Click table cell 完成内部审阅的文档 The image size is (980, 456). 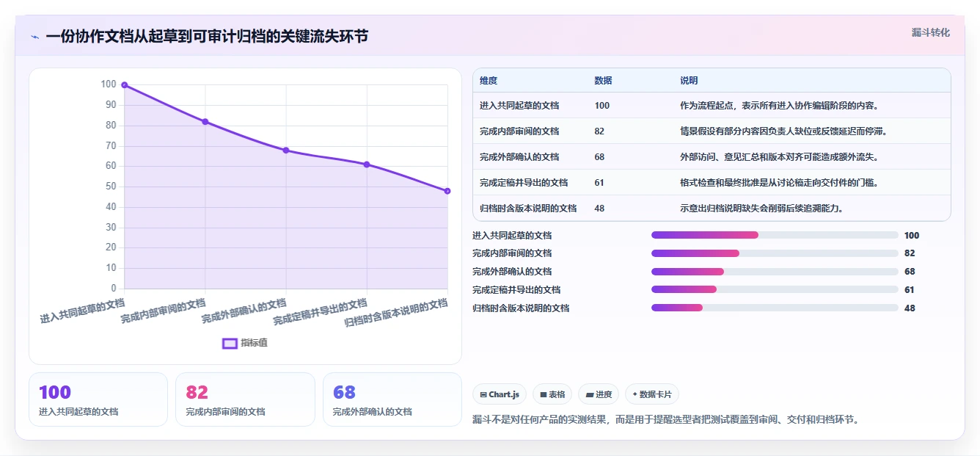point(519,131)
